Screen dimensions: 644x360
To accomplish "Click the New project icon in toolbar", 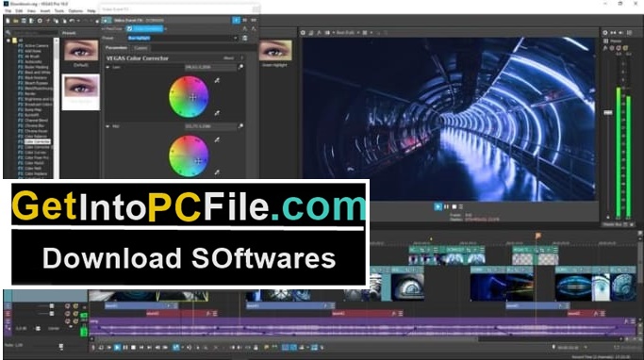I will 8,21.
